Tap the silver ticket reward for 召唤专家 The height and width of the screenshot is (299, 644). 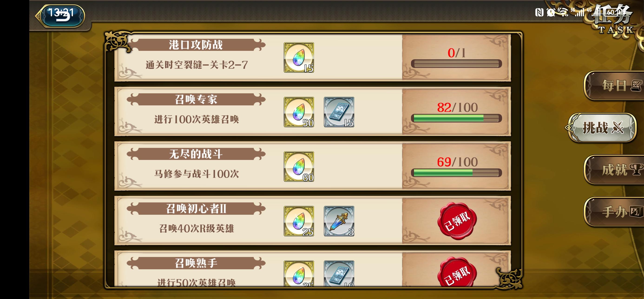pos(339,112)
